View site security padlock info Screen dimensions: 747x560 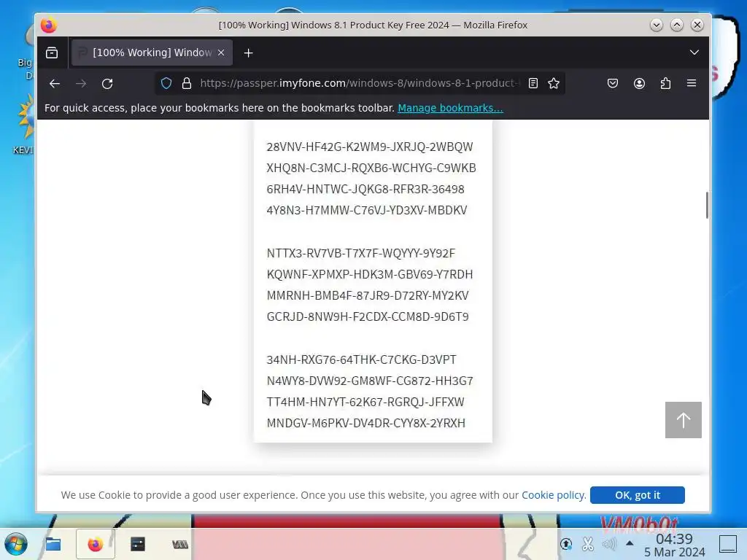point(187,83)
